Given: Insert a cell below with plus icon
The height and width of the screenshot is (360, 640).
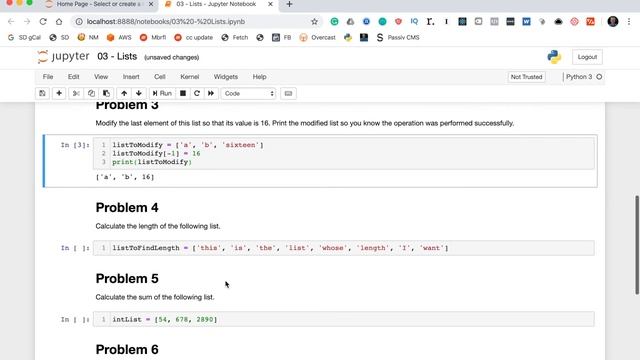Looking at the screenshot, I should tap(59, 93).
